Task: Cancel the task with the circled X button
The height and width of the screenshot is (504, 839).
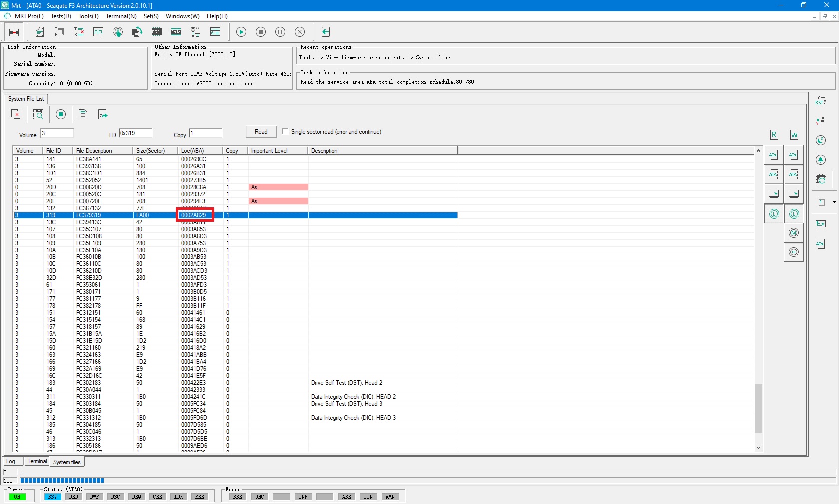Action: 300,32
